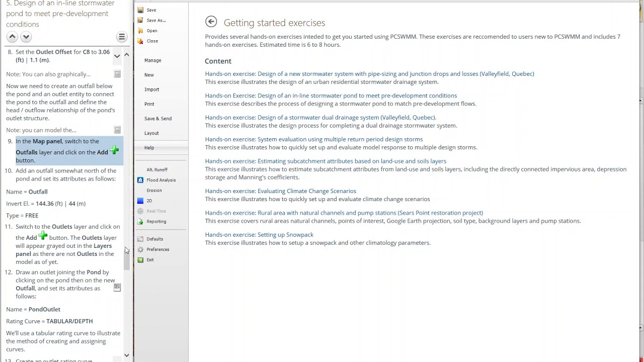The width and height of the screenshot is (644, 362).
Task: Click the Flood Analysis icon
Action: (x=140, y=180)
